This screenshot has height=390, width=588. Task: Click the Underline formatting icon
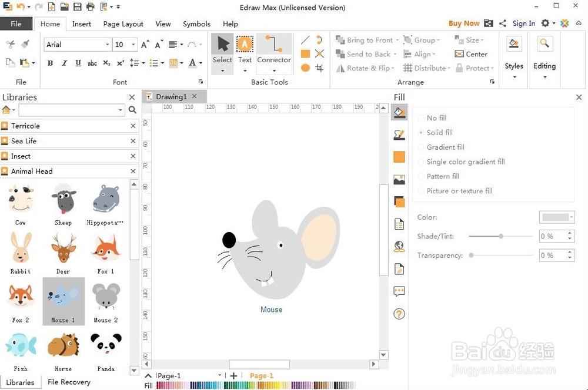pos(78,63)
